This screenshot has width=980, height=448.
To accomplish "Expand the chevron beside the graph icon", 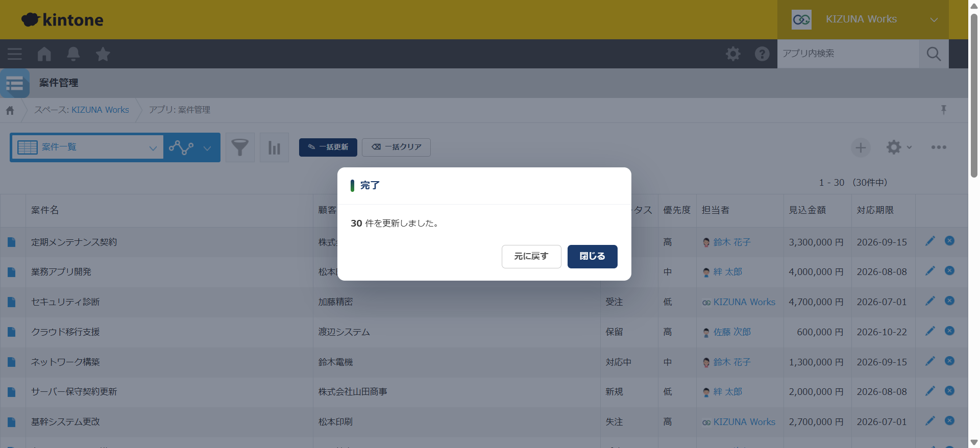I will coord(207,148).
